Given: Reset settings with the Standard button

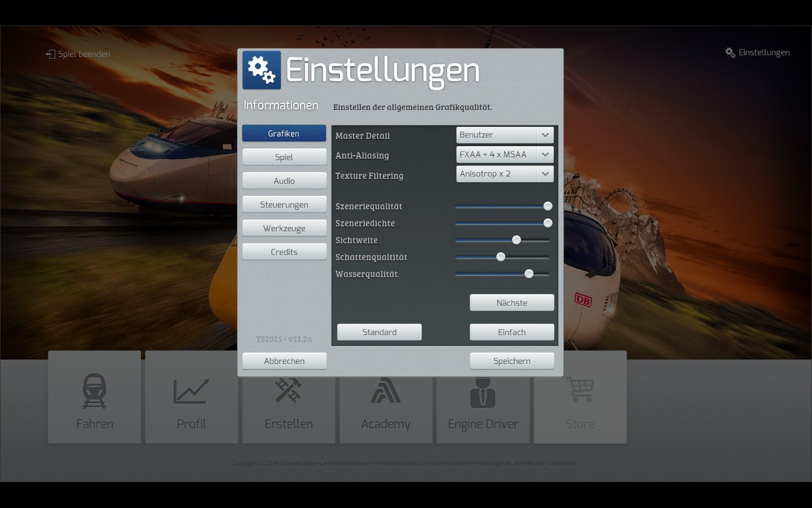Looking at the screenshot, I should coord(379,332).
